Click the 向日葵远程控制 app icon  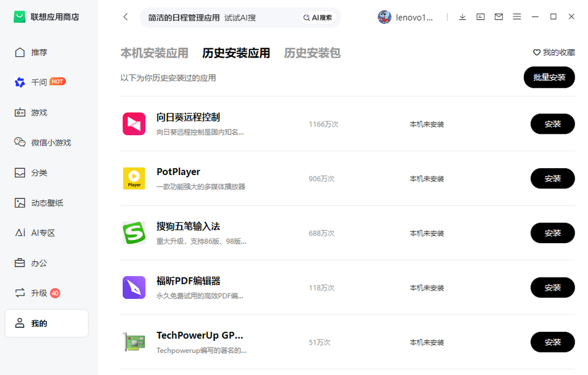tap(134, 124)
